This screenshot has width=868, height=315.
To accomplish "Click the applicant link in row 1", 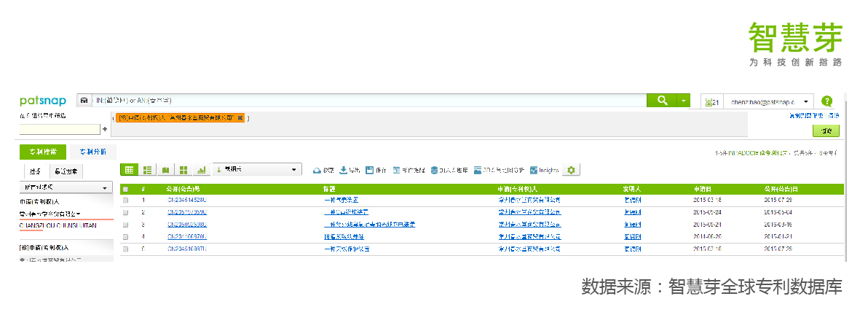I will point(529,201).
